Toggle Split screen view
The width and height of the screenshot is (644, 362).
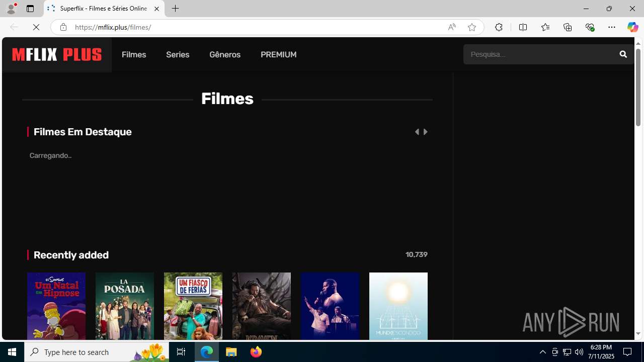(523, 27)
